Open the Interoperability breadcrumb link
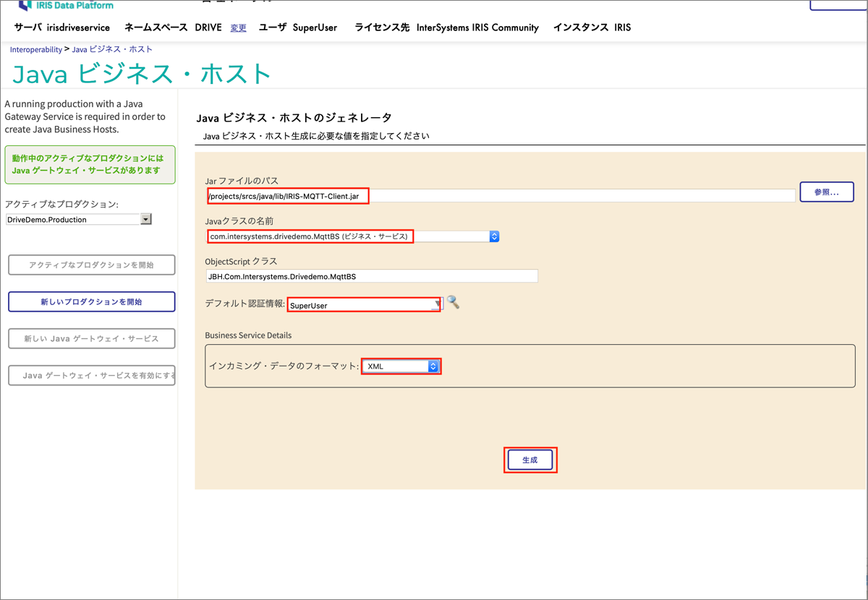Viewport: 868px width, 600px height. coord(36,49)
